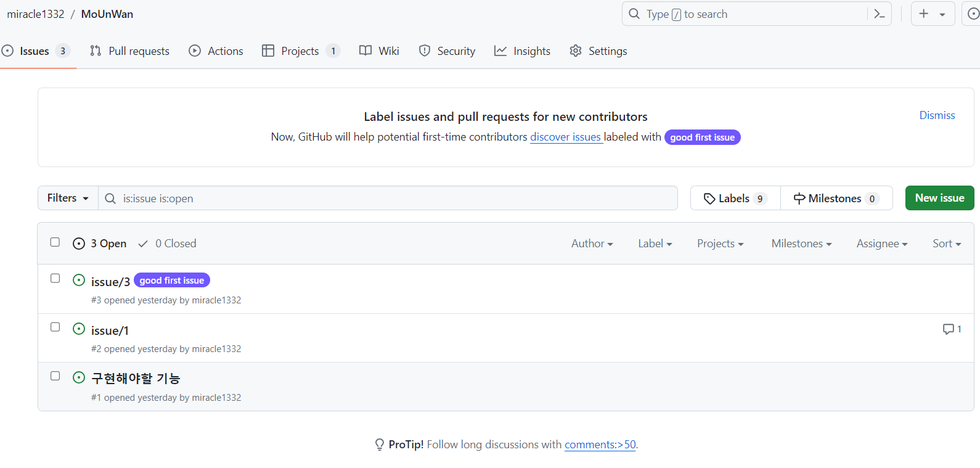
Task: Tick the checkbox for issue/1
Action: 55,327
